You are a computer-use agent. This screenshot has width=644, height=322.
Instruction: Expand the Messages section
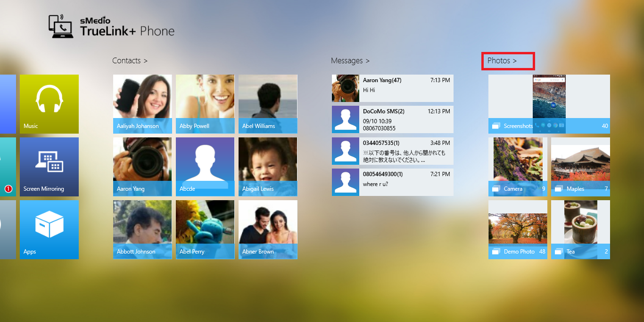coord(350,61)
